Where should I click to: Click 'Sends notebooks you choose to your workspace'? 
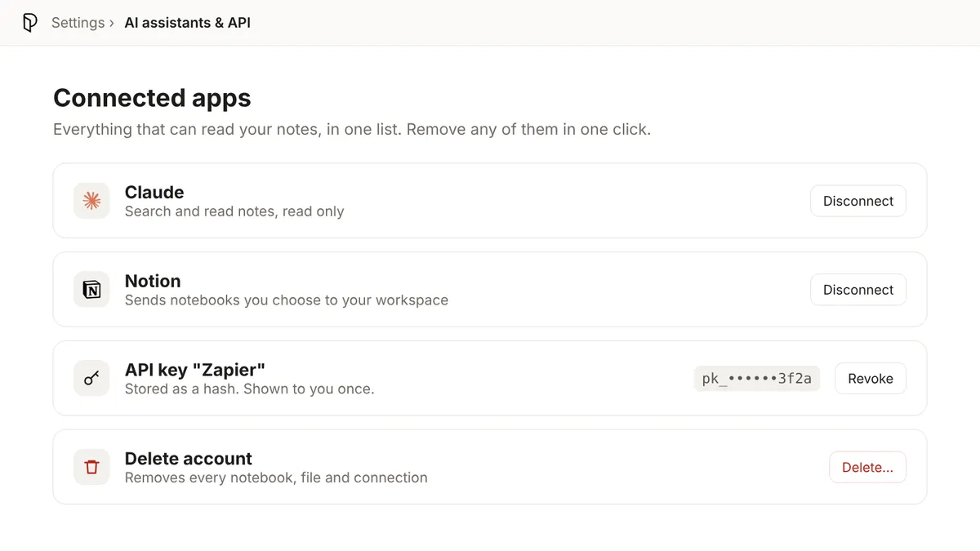[x=287, y=300]
